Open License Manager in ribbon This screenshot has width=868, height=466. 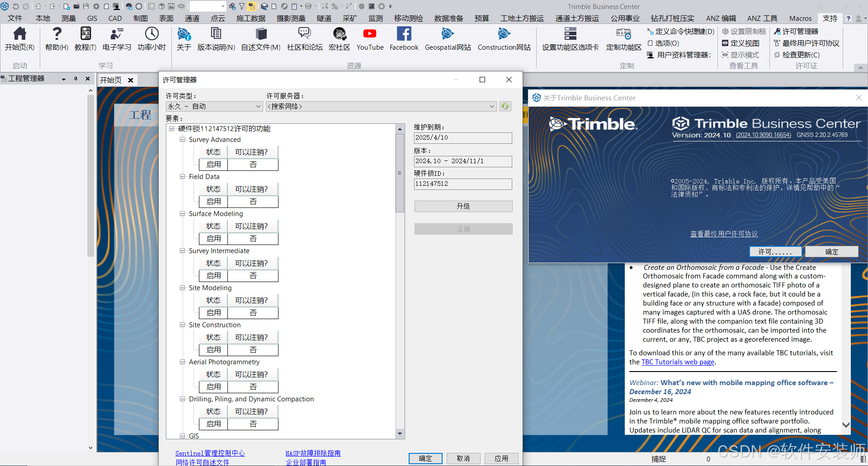pyautogui.click(x=796, y=31)
